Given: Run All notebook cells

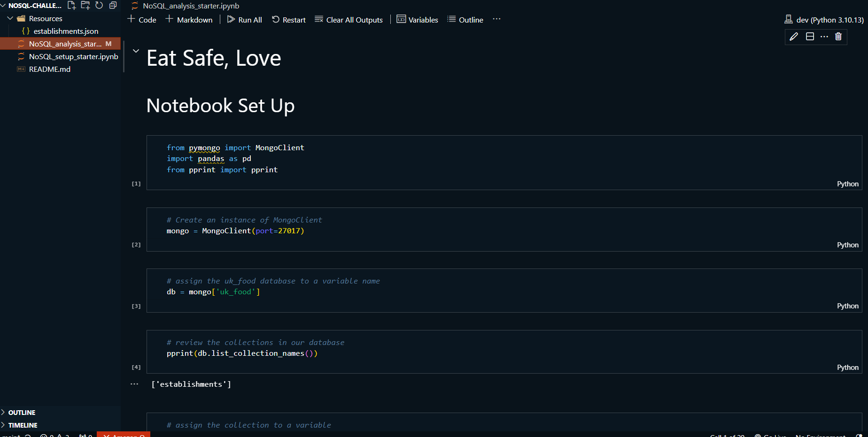Looking at the screenshot, I should click(245, 20).
